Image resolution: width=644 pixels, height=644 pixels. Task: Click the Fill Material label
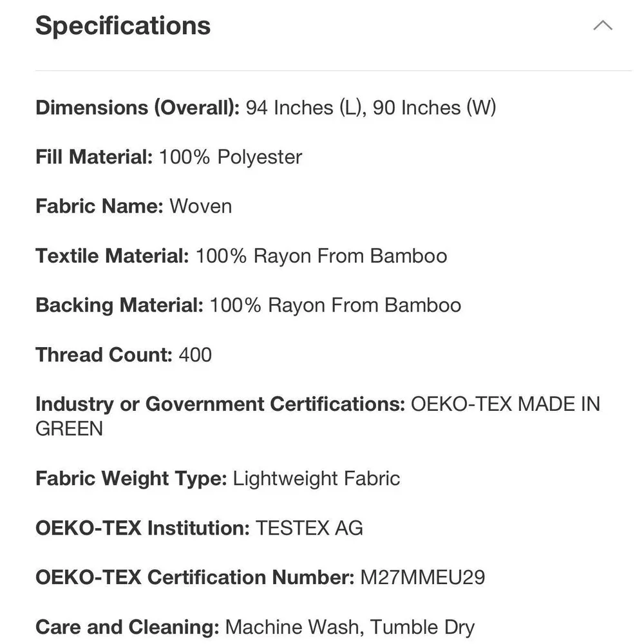click(x=94, y=157)
